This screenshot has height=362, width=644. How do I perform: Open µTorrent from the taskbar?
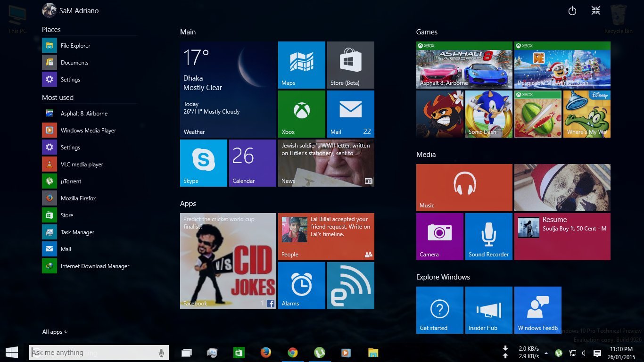[320, 353]
